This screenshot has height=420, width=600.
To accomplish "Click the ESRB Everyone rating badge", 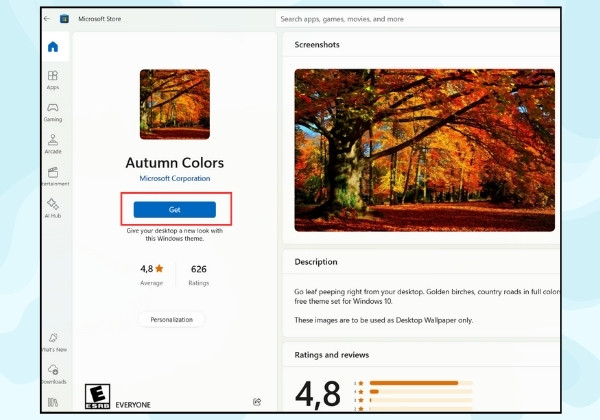I will 97,397.
